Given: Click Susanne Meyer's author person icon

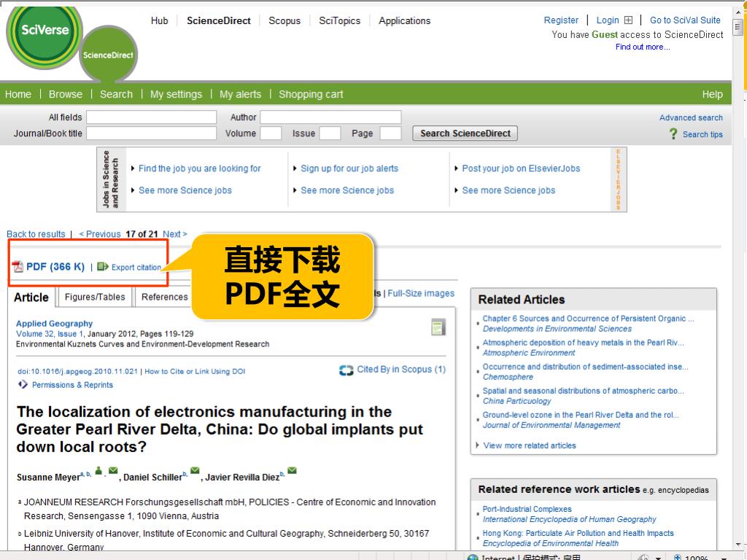Looking at the screenshot, I should coord(98,471).
